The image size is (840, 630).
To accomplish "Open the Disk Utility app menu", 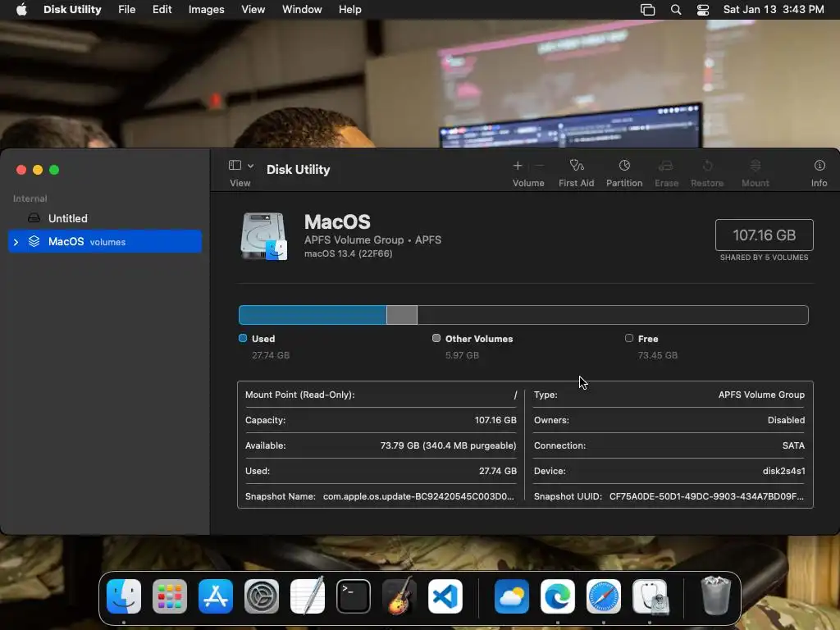I will point(72,10).
